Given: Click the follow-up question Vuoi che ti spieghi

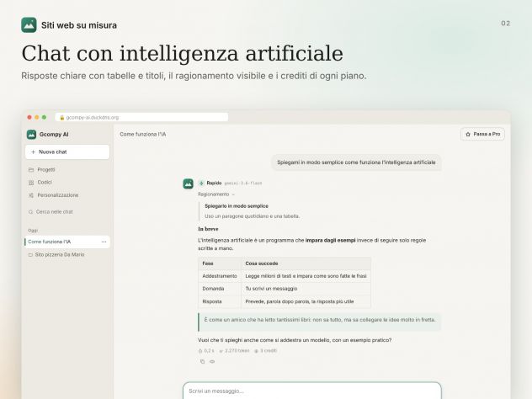Looking at the screenshot, I should click(x=295, y=340).
